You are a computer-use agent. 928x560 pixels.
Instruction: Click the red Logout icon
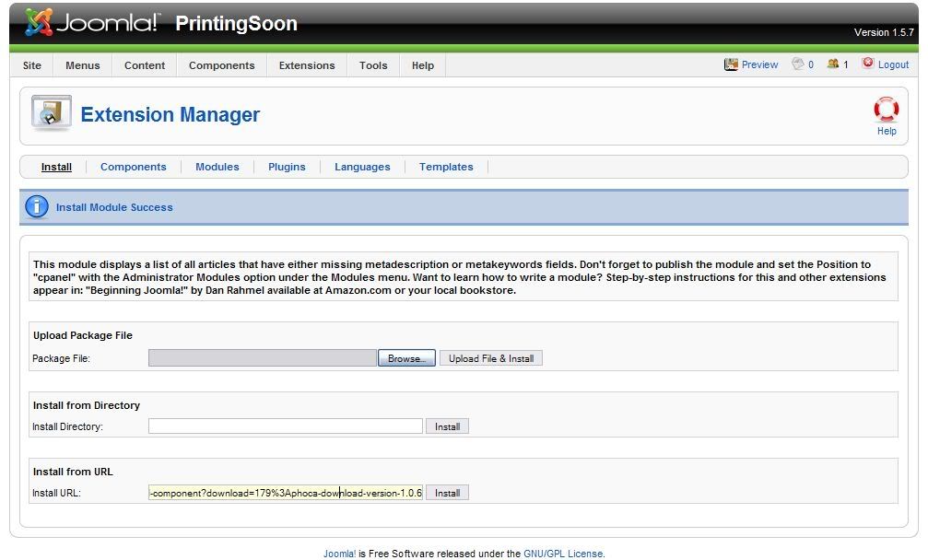[x=867, y=63]
